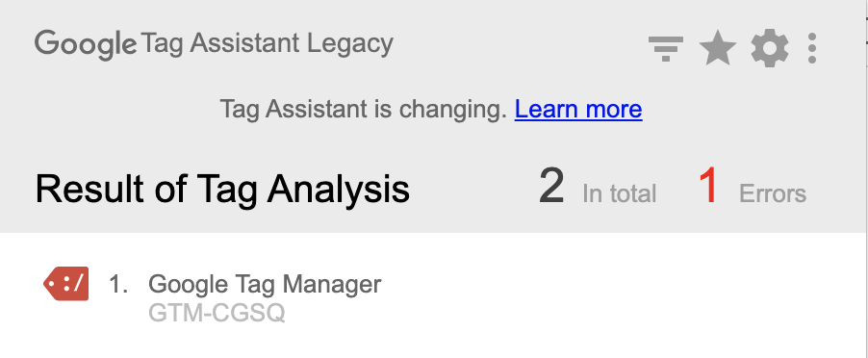Open the Google Tag Manager entry

pos(265,285)
